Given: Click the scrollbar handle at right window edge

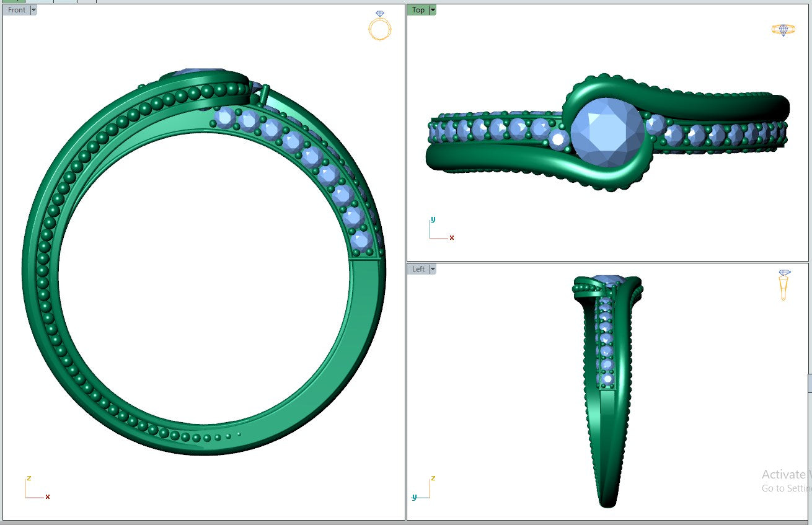Looking at the screenshot, I should pos(810,383).
